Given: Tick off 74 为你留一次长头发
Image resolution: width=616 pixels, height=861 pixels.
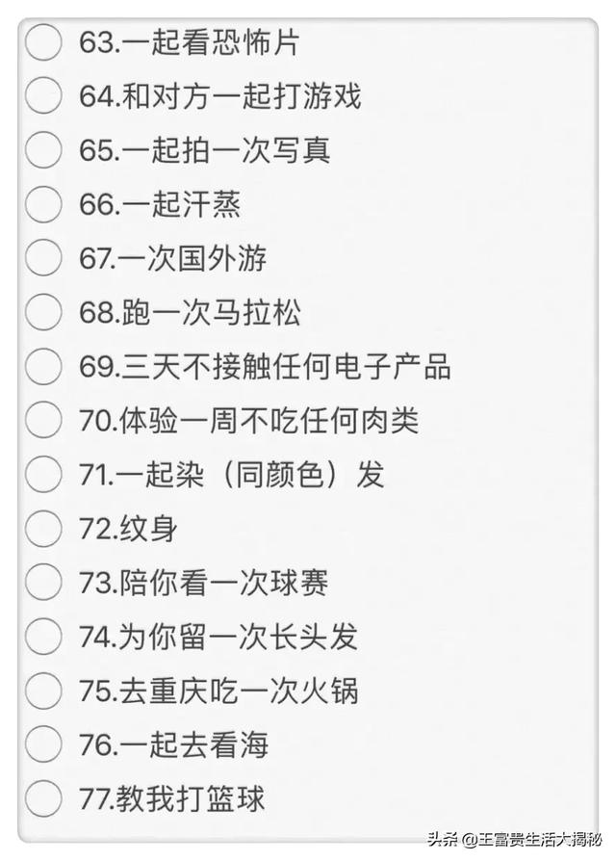Looking at the screenshot, I should coord(43,636).
